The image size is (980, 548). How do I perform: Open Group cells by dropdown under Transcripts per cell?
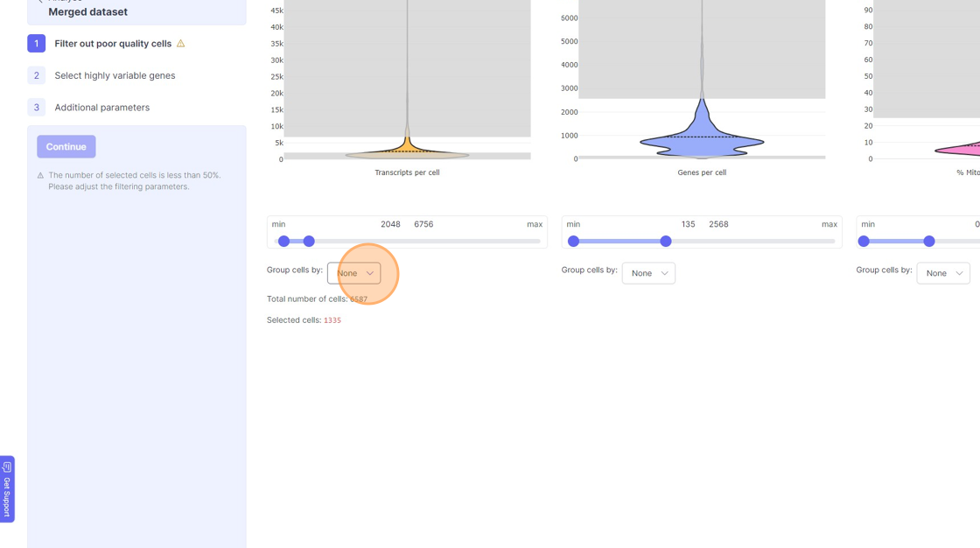pyautogui.click(x=353, y=273)
